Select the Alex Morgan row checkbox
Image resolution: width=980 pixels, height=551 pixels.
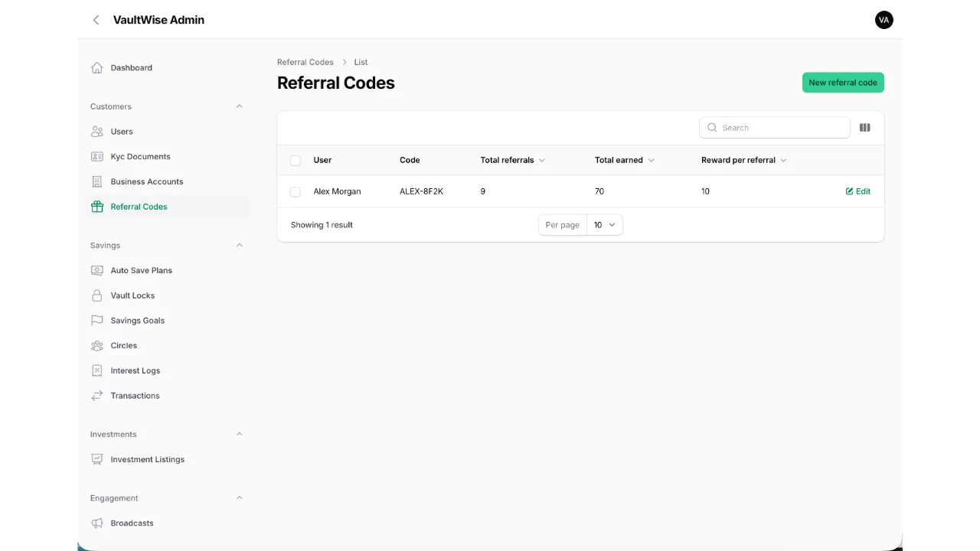pos(296,191)
